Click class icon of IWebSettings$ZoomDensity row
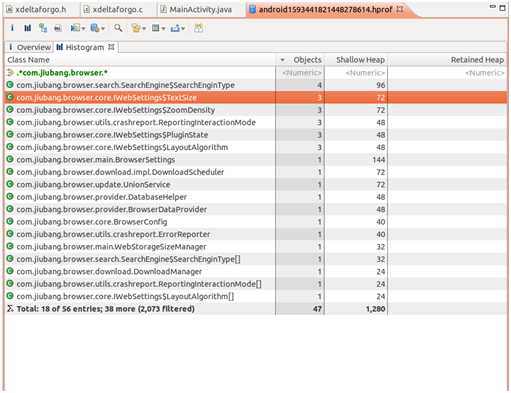This screenshot has width=511, height=393. click(x=10, y=109)
